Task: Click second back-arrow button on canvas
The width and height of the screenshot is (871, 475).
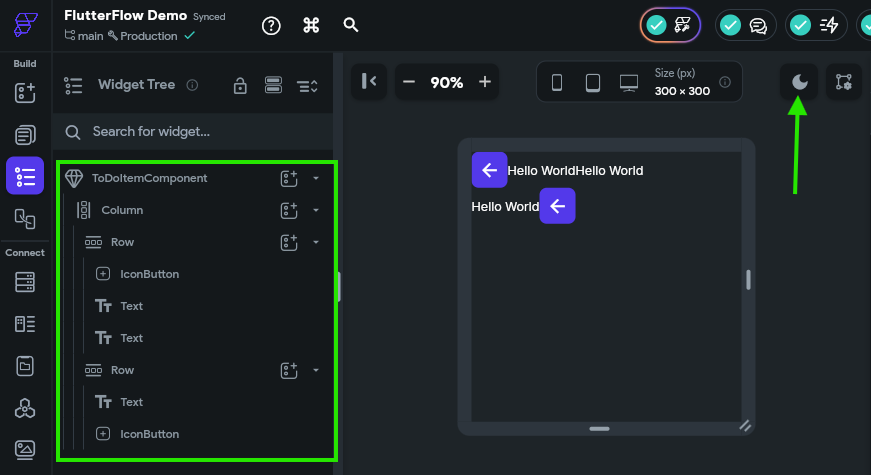Action: click(557, 206)
